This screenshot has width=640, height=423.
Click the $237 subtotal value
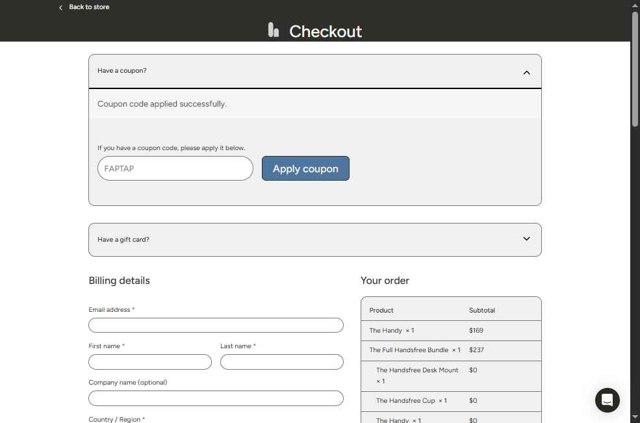476,350
